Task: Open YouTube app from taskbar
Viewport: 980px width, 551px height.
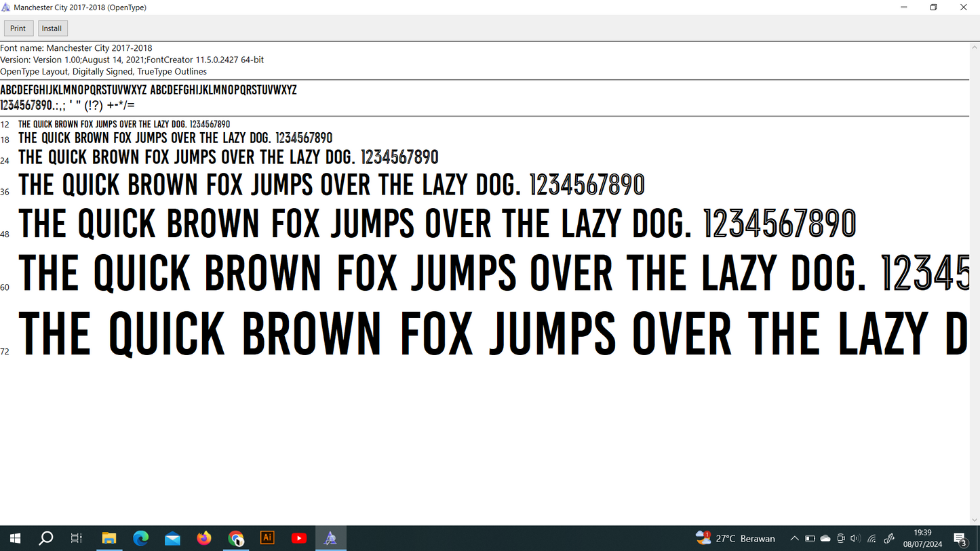Action: (299, 538)
